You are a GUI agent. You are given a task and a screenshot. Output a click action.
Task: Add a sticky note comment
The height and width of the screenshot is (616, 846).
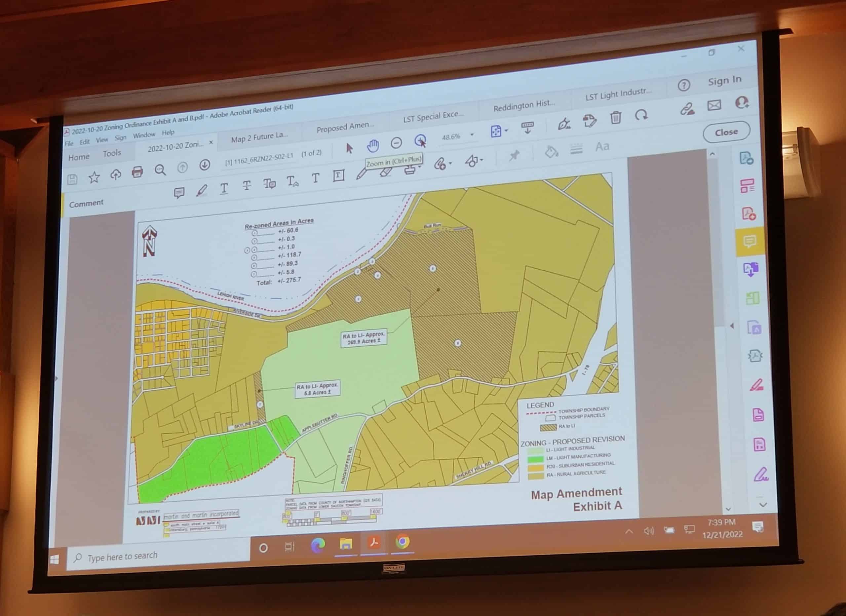pos(179,193)
